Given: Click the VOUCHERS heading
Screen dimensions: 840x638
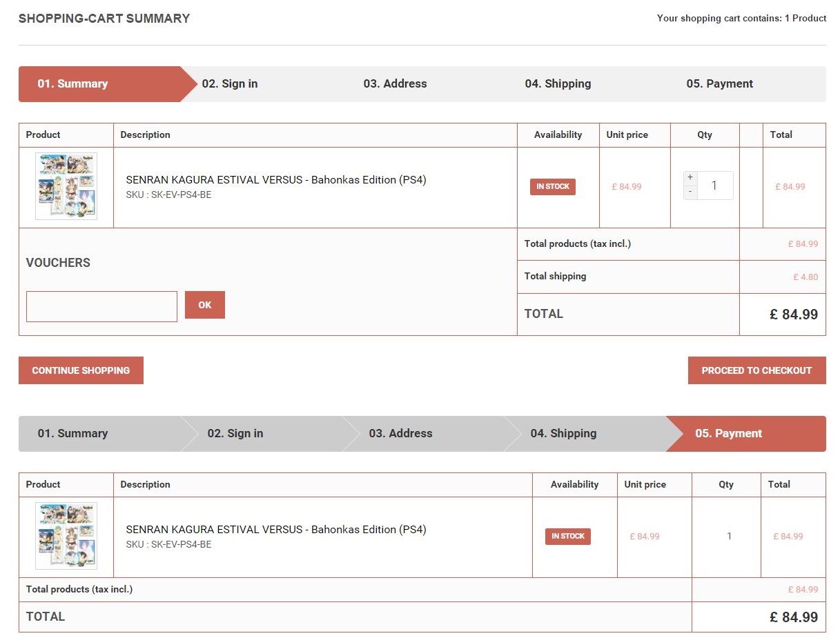Looking at the screenshot, I should [x=58, y=263].
